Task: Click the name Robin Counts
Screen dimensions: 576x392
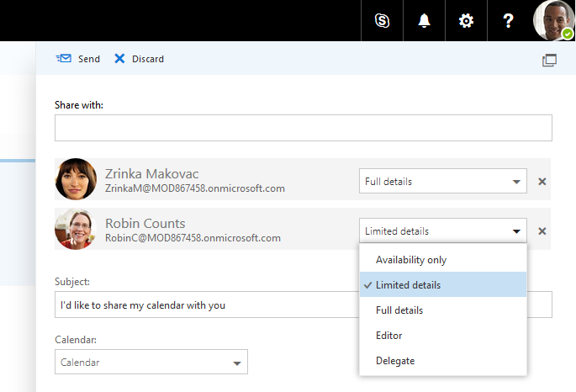Action: click(145, 223)
